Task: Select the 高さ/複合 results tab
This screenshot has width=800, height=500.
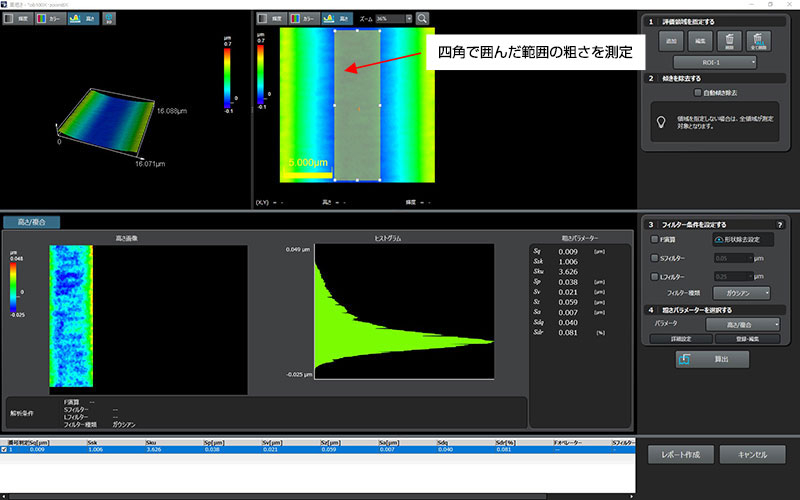Action: click(32, 221)
